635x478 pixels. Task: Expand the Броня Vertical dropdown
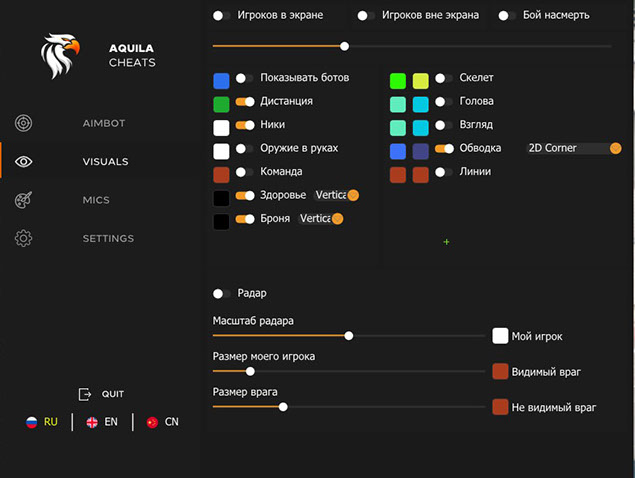tap(320, 218)
